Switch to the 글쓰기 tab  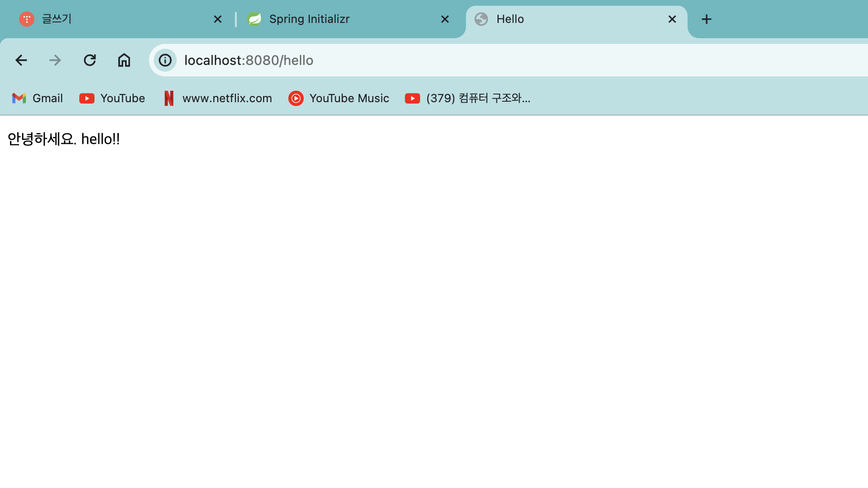coord(120,19)
